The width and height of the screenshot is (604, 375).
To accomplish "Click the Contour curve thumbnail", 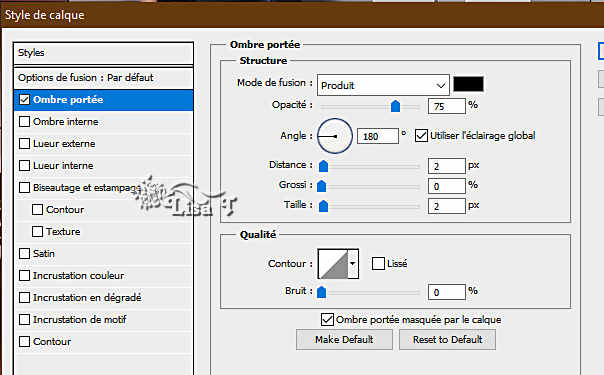I will pyautogui.click(x=333, y=264).
